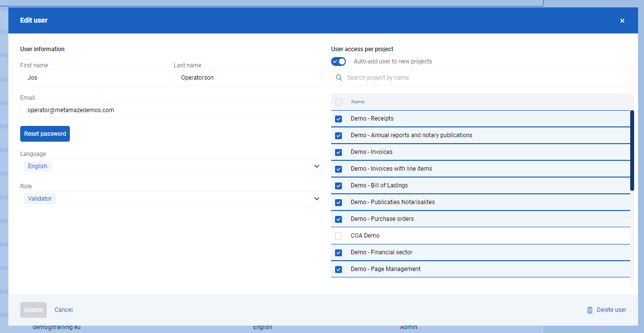Open the Role dropdown
This screenshot has width=644, height=333.
[x=172, y=199]
